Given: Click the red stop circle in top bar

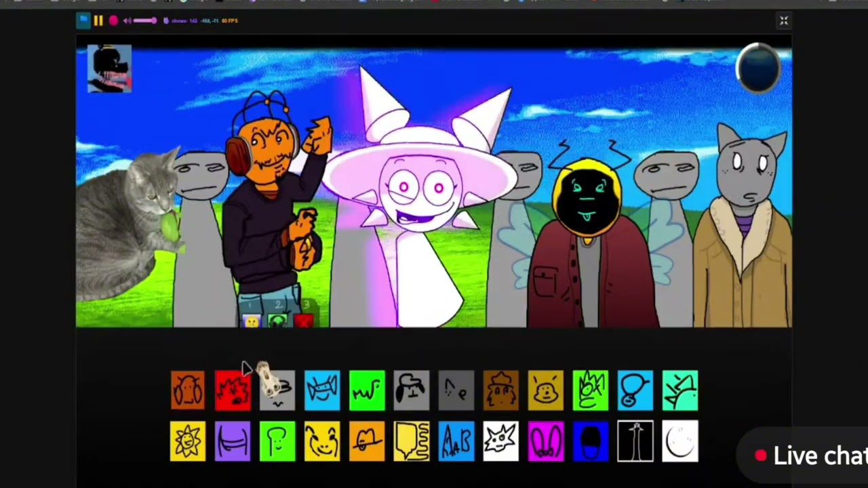Looking at the screenshot, I should (x=113, y=21).
